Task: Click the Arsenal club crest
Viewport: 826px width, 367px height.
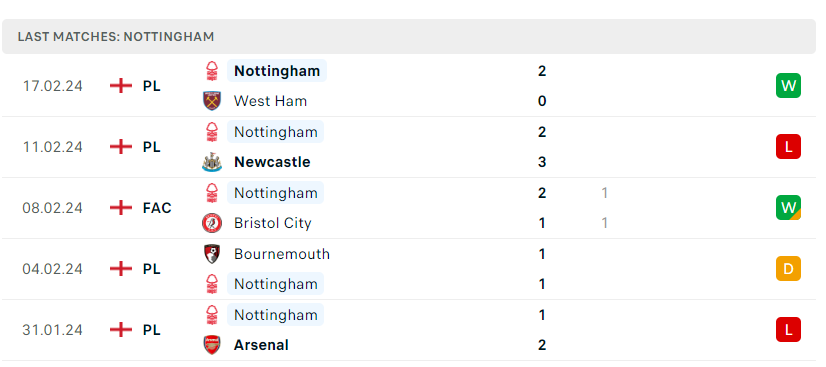Action: [x=212, y=345]
